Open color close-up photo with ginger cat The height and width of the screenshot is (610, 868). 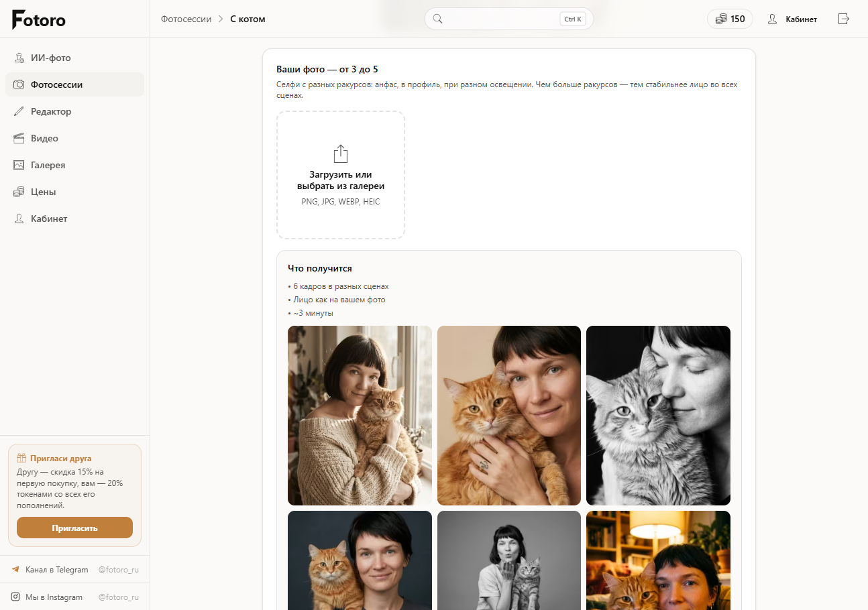coord(509,416)
